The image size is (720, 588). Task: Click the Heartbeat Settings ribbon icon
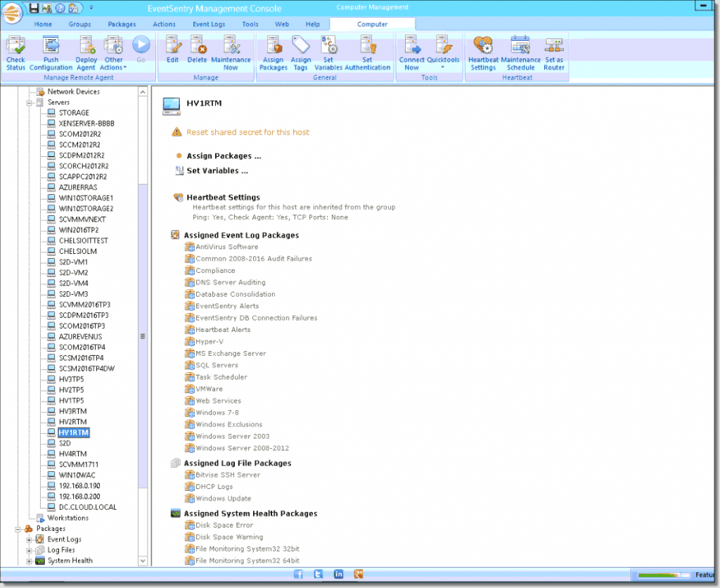point(483,53)
